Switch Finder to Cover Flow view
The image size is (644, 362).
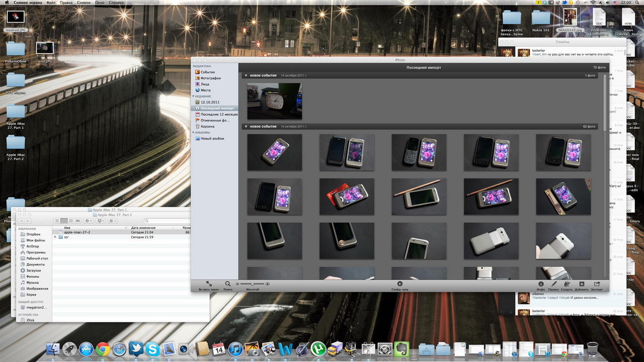pos(78,221)
